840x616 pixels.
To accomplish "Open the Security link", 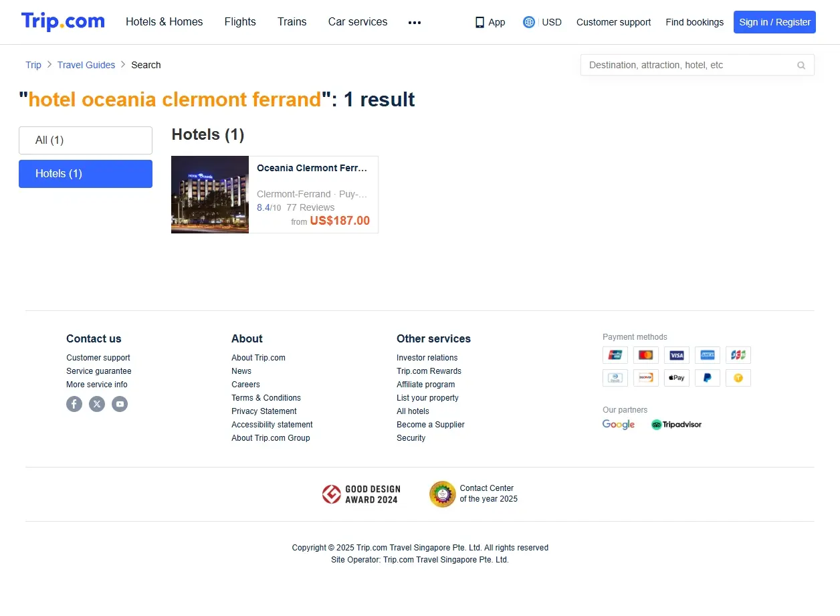I will pyautogui.click(x=411, y=438).
